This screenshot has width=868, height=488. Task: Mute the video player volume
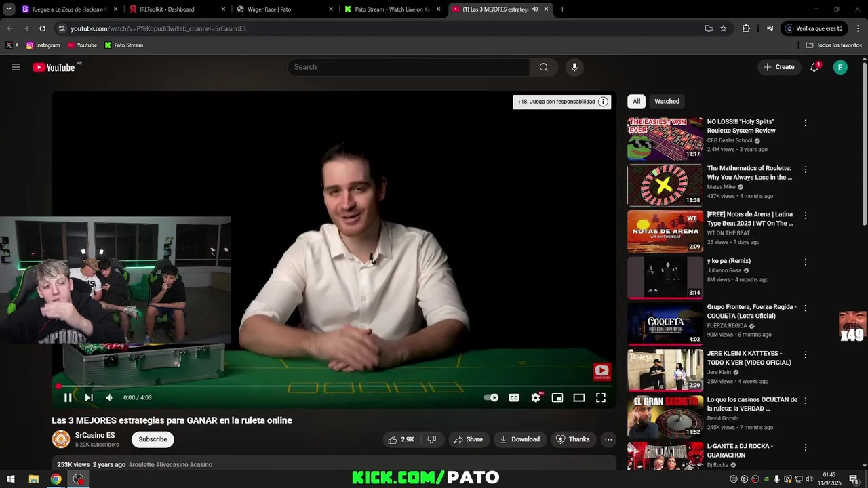(109, 398)
